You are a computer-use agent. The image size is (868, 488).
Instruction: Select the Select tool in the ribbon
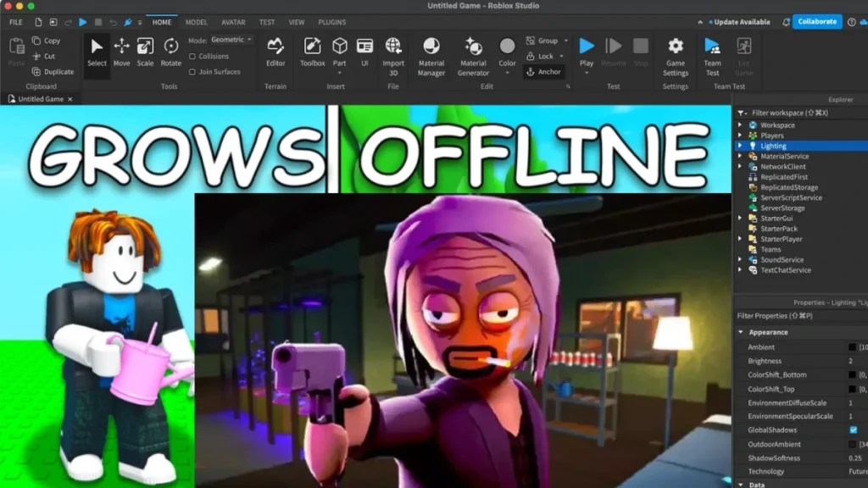pyautogui.click(x=97, y=53)
